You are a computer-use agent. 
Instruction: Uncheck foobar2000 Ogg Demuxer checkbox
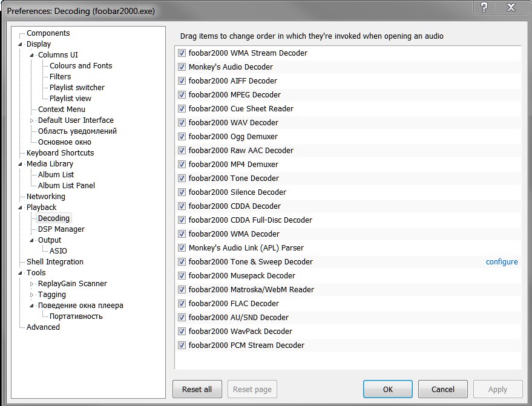pyautogui.click(x=182, y=137)
